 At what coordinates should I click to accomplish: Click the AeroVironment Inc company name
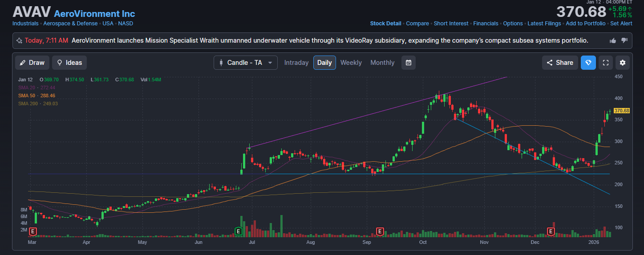coord(94,14)
